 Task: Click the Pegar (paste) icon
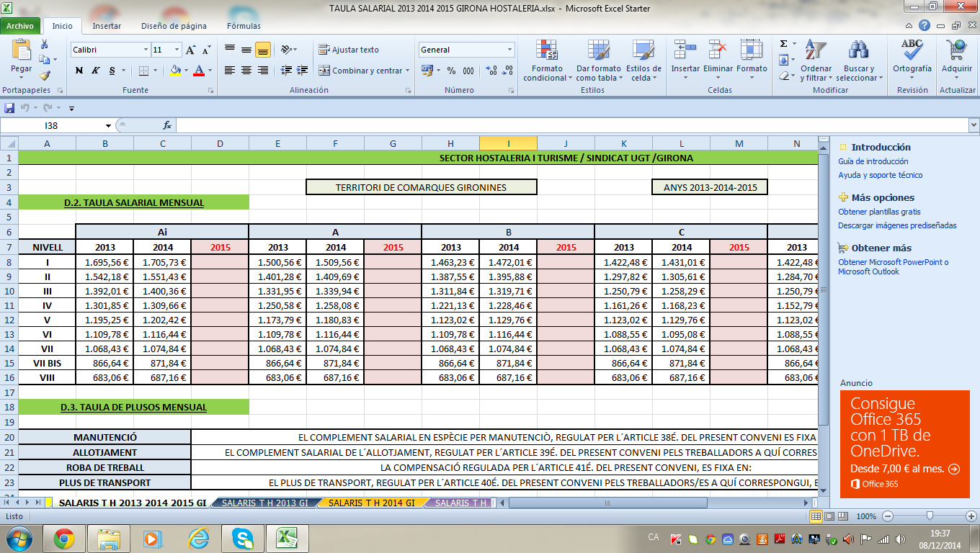(21, 50)
